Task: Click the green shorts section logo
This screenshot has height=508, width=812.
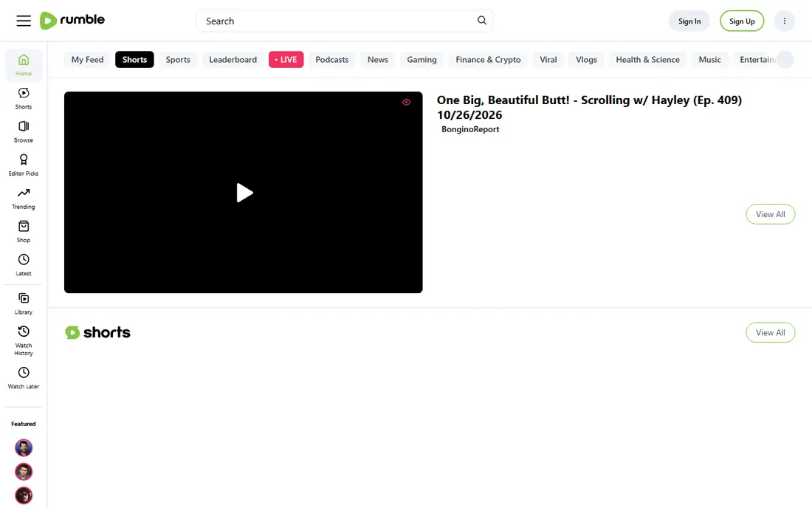Action: (x=98, y=332)
